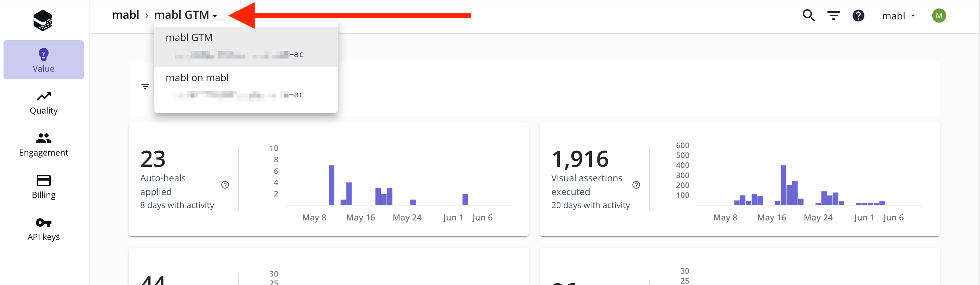The image size is (980, 285).
Task: Show help for Auto-heals applied
Action: pos(225,185)
